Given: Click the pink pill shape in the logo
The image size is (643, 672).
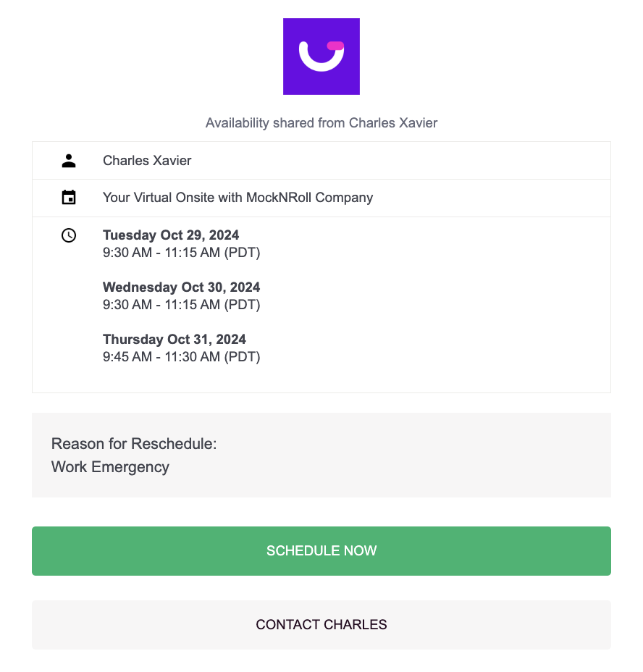Looking at the screenshot, I should pos(335,46).
